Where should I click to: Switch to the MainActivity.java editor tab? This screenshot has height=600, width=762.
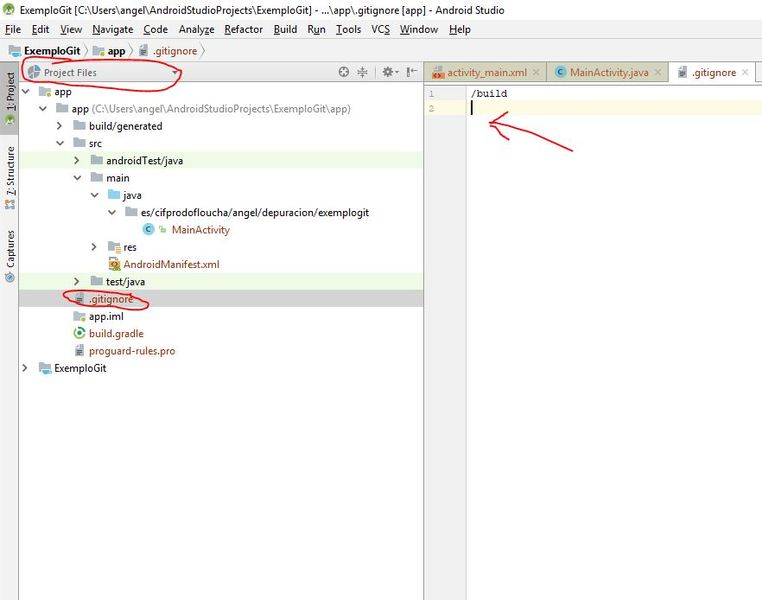(608, 72)
